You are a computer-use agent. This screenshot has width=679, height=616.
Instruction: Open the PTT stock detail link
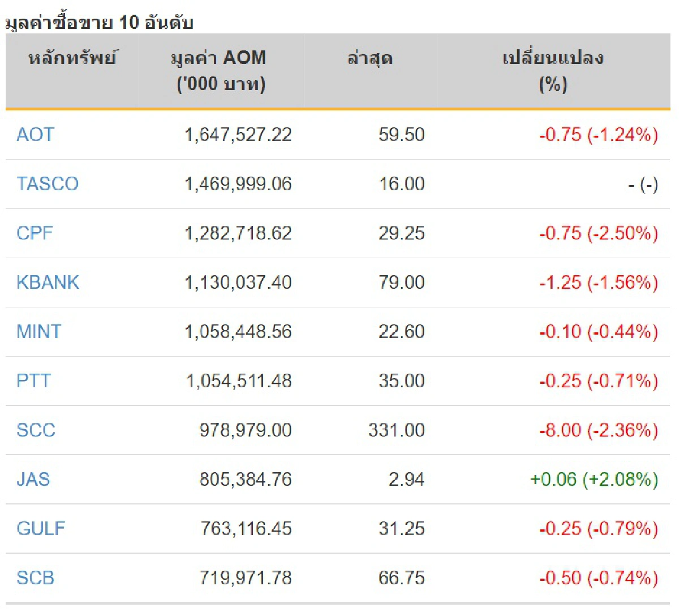[33, 381]
